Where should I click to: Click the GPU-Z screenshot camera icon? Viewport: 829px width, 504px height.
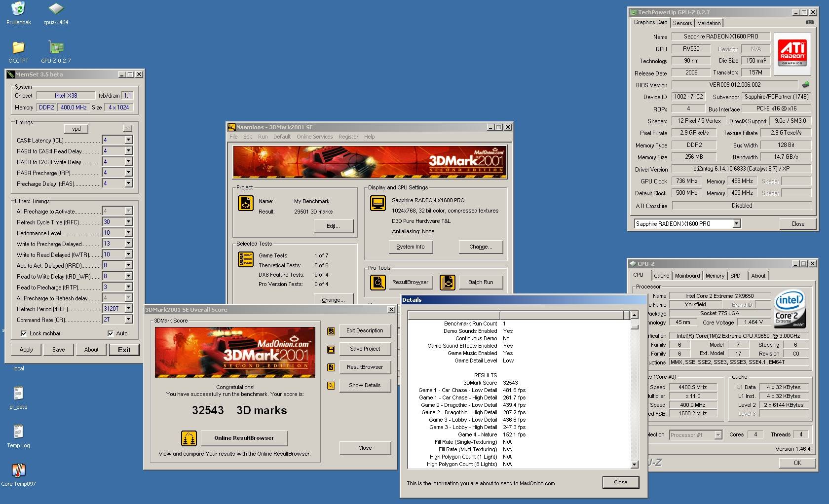tap(810, 22)
